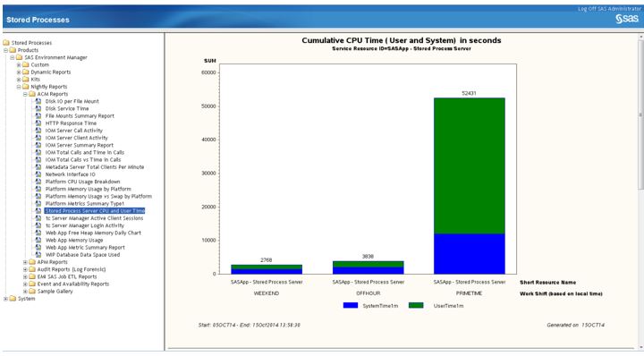Click the 3838 OFFHOUR total label
This screenshot has width=644, height=356.
pos(368,256)
